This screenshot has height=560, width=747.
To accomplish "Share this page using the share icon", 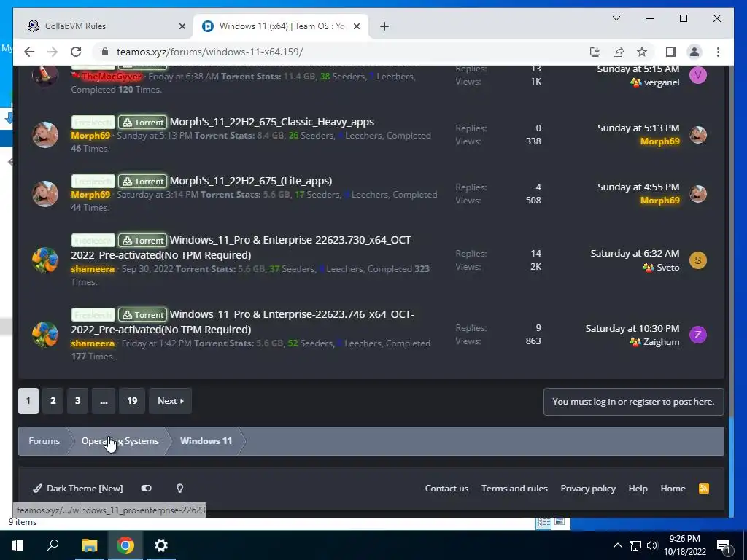I will (619, 52).
